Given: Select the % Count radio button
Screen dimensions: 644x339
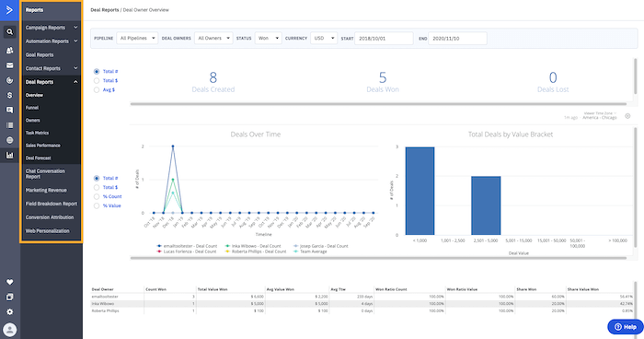Looking at the screenshot, I should coord(97,196).
